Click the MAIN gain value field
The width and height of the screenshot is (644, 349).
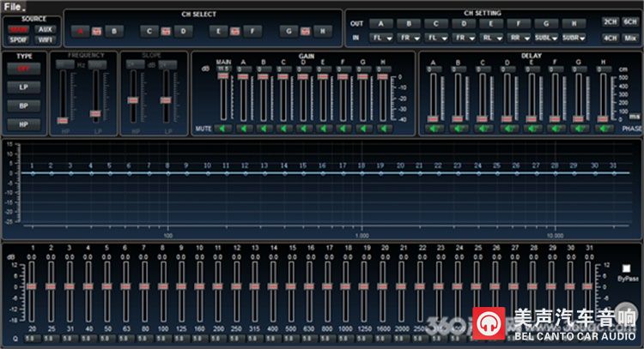click(x=223, y=69)
